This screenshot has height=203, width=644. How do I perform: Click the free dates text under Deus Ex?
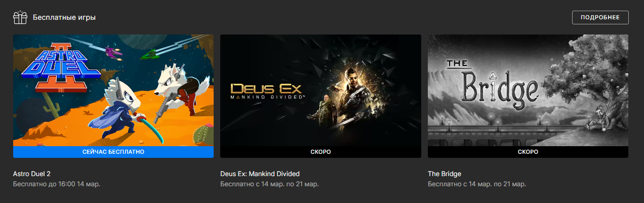point(269,184)
